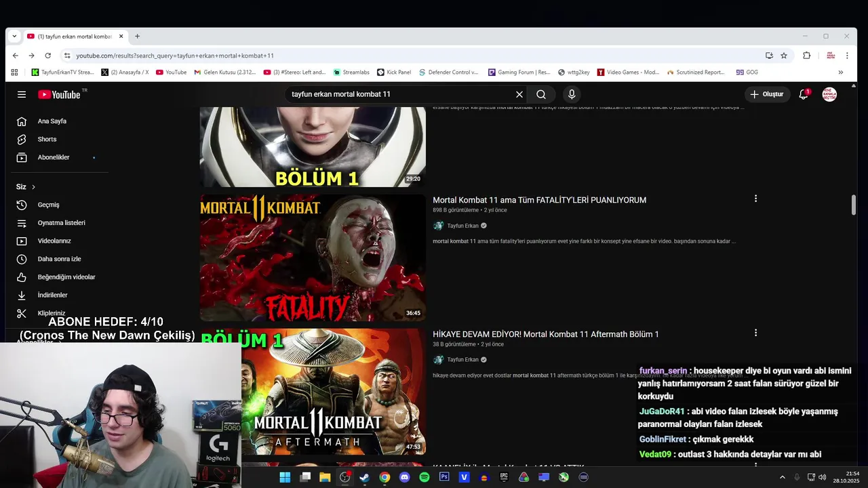868x488 pixels.
Task: Open the Anasayfa / X bookmark
Action: point(125,72)
